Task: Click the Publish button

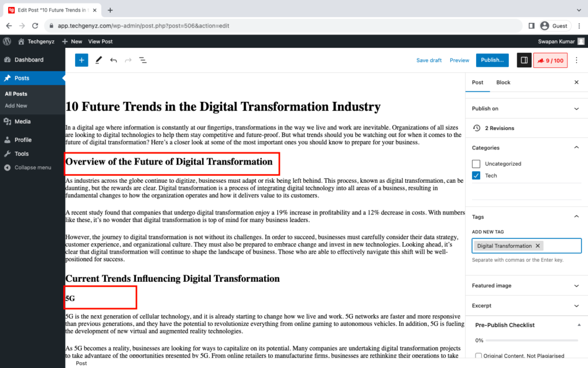Action: 492,60
